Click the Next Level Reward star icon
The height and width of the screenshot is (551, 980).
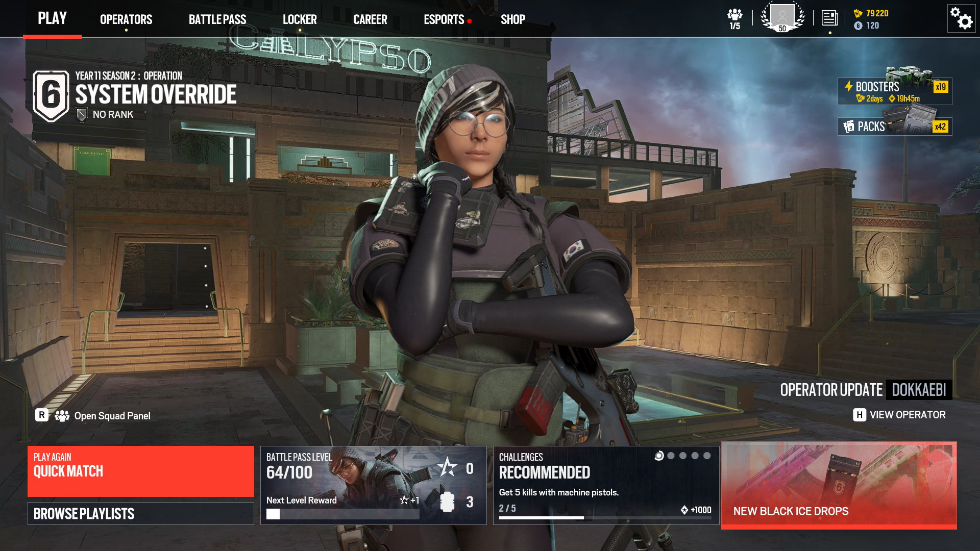pos(404,500)
